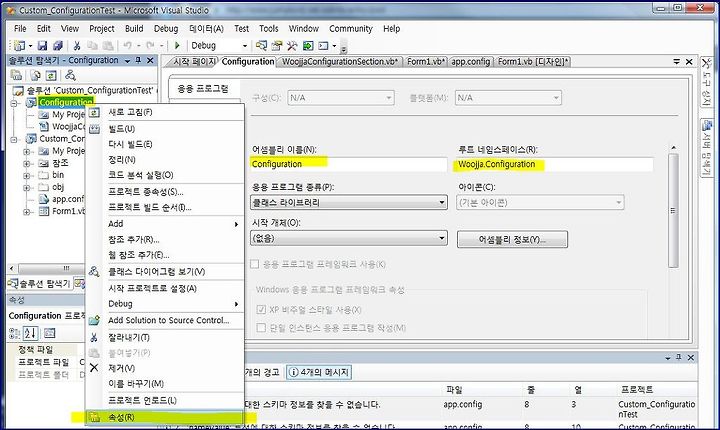Open the Community menu
Image resolution: width=720 pixels, height=430 pixels.
(x=351, y=28)
